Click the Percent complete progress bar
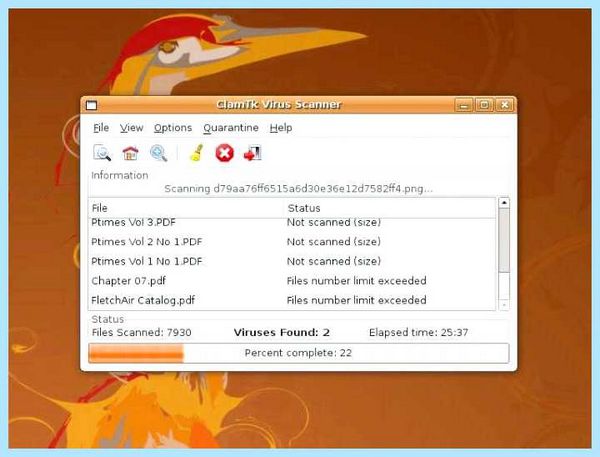The height and width of the screenshot is (457, 600). [x=298, y=353]
